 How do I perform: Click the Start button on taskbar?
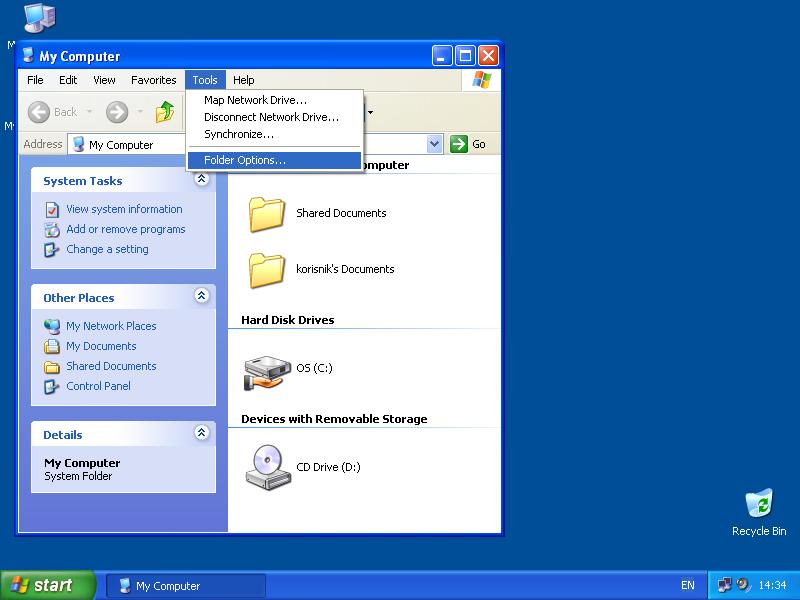(47, 585)
